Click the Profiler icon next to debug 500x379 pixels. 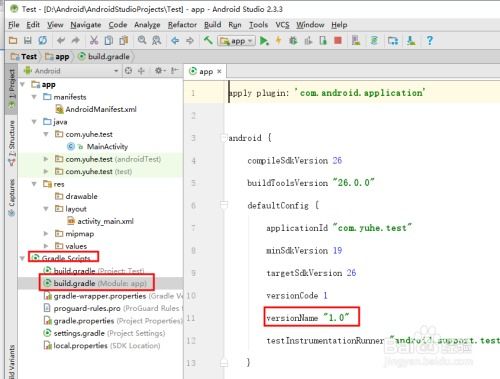(x=308, y=41)
